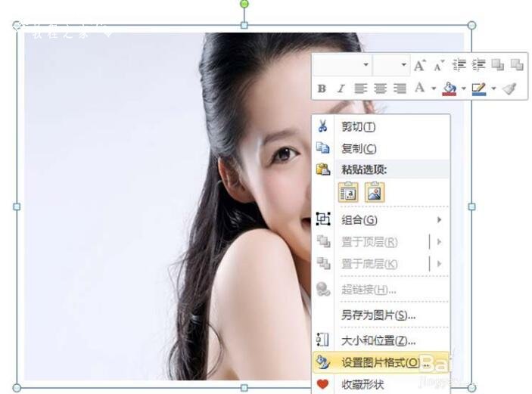Open the 组合(G) submenu
Screen dimensions: 532x394
coord(381,220)
